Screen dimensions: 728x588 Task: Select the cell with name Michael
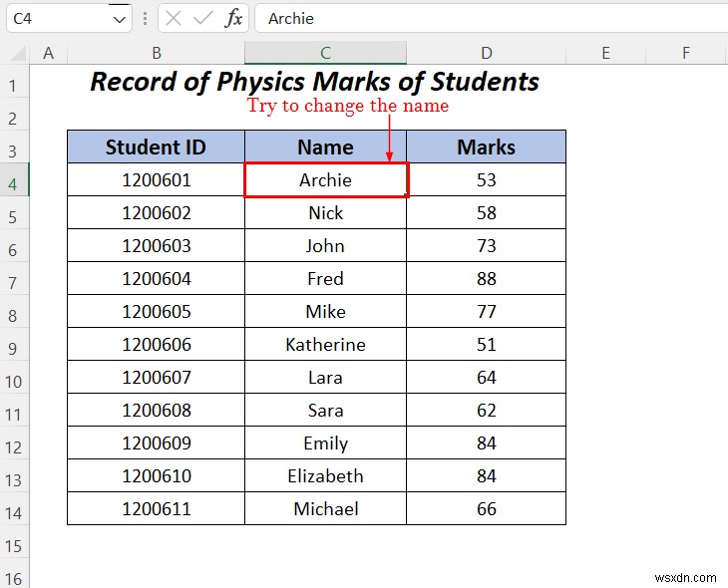pyautogui.click(x=325, y=508)
